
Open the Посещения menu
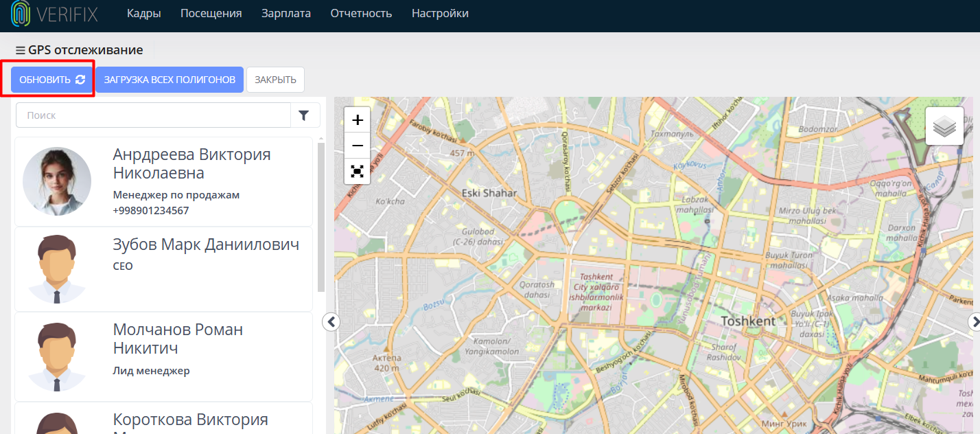pos(211,14)
